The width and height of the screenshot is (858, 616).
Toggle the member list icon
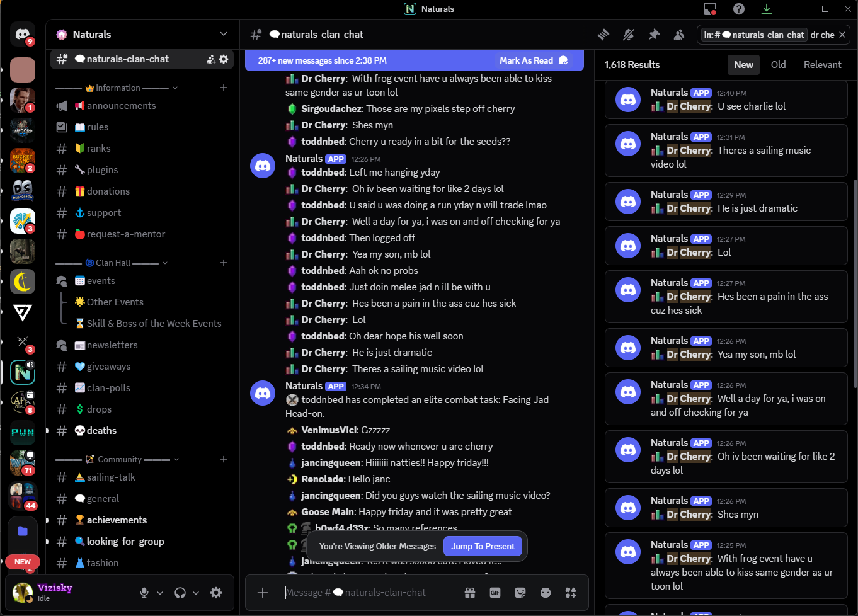pyautogui.click(x=679, y=35)
